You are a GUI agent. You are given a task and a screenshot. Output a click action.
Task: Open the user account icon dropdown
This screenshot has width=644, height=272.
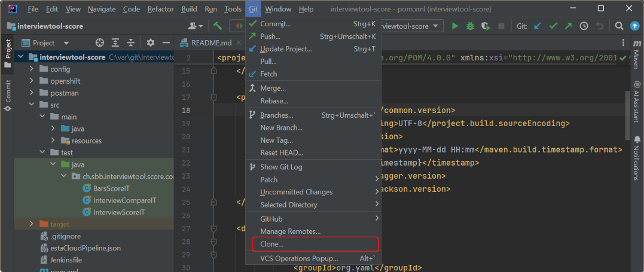tap(195, 26)
